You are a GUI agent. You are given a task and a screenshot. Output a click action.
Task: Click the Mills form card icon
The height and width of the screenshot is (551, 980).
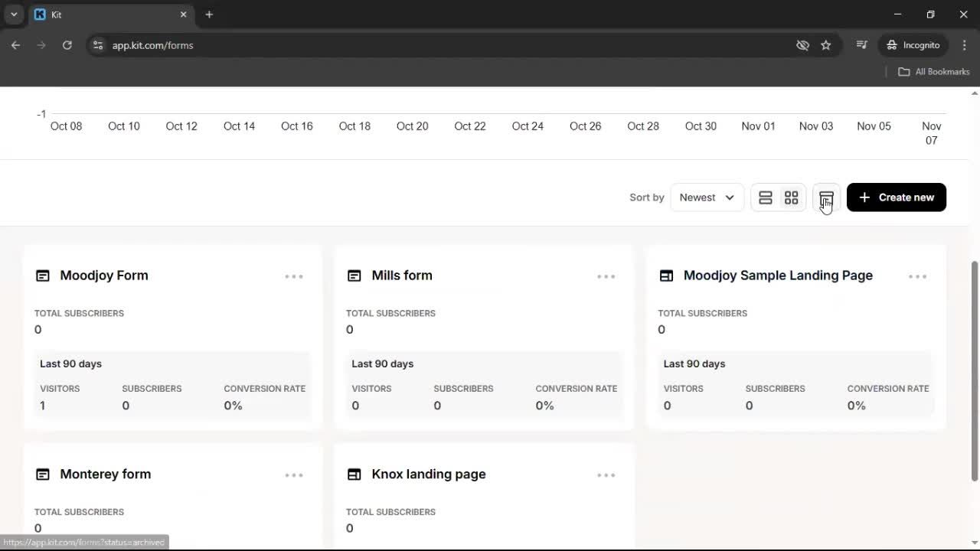(x=354, y=275)
